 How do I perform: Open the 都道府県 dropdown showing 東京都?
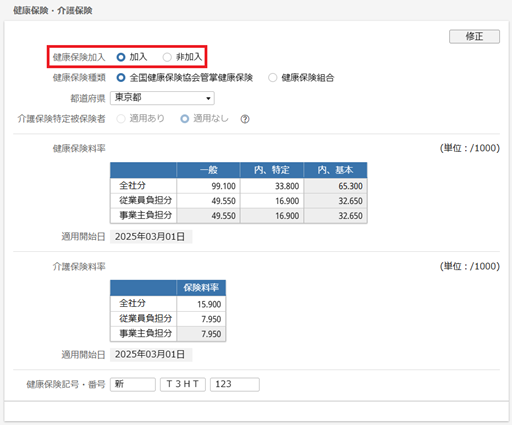pos(162,98)
